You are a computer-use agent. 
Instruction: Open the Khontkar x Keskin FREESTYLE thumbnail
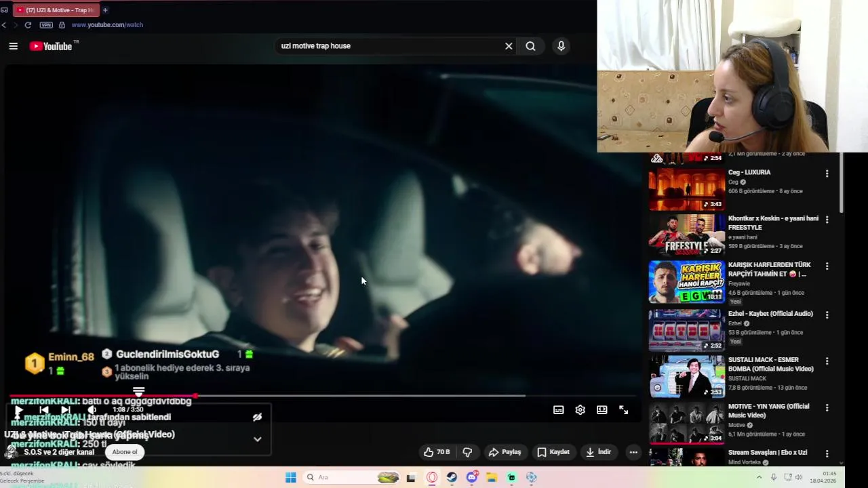point(687,235)
